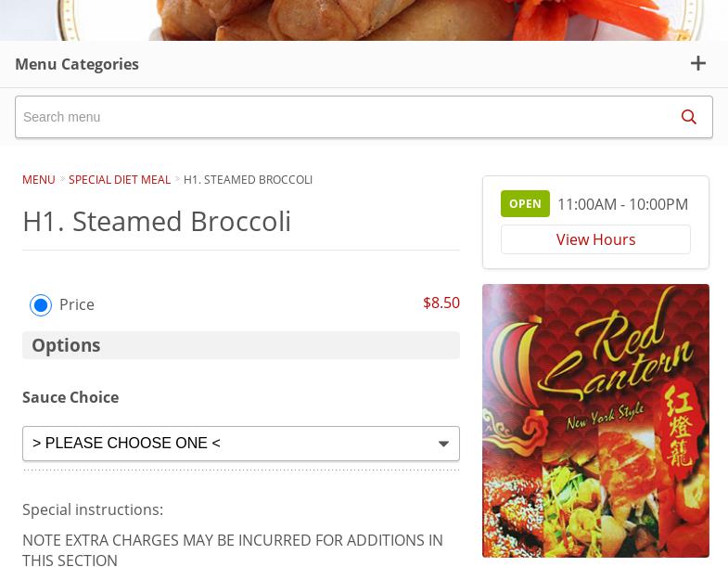728x567 pixels.
Task: Click the $8.50 price amount
Action: (441, 303)
